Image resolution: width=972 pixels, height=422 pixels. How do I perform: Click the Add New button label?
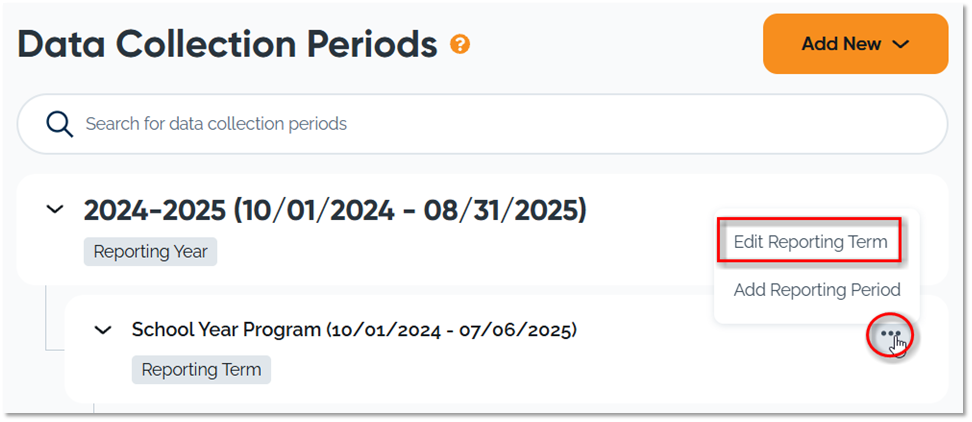pos(841,44)
